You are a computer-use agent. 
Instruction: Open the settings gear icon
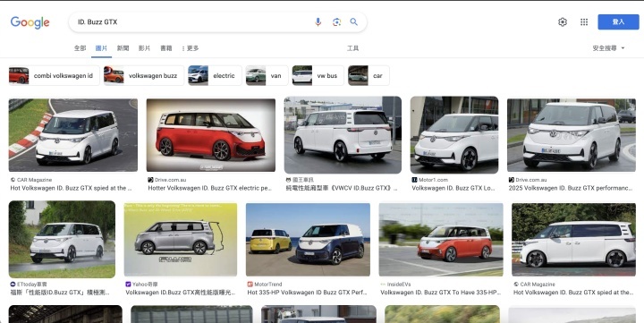coord(563,22)
